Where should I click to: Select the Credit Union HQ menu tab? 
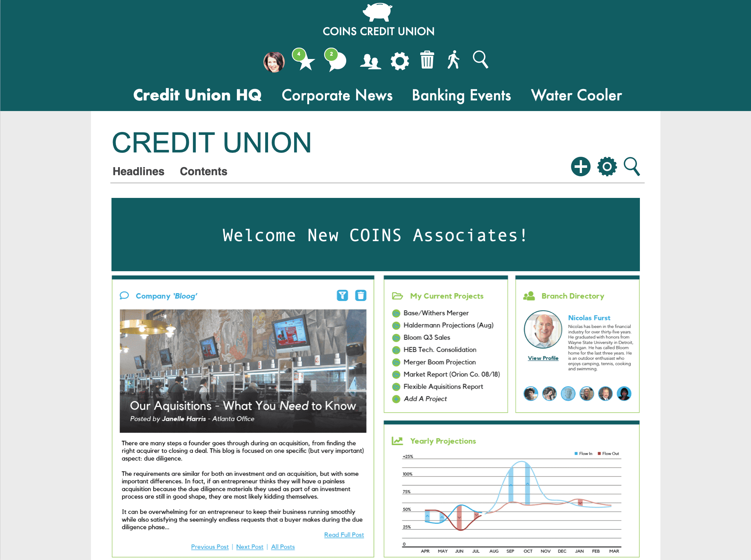198,95
